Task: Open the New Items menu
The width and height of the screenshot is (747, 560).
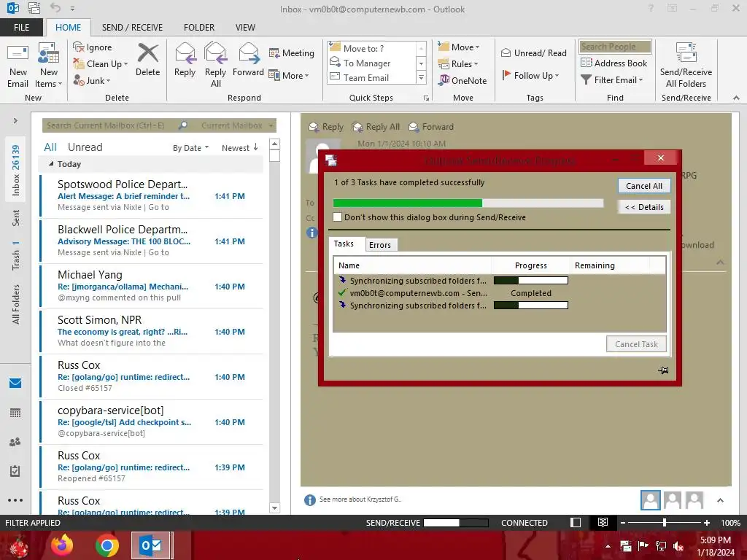Action: [49, 65]
